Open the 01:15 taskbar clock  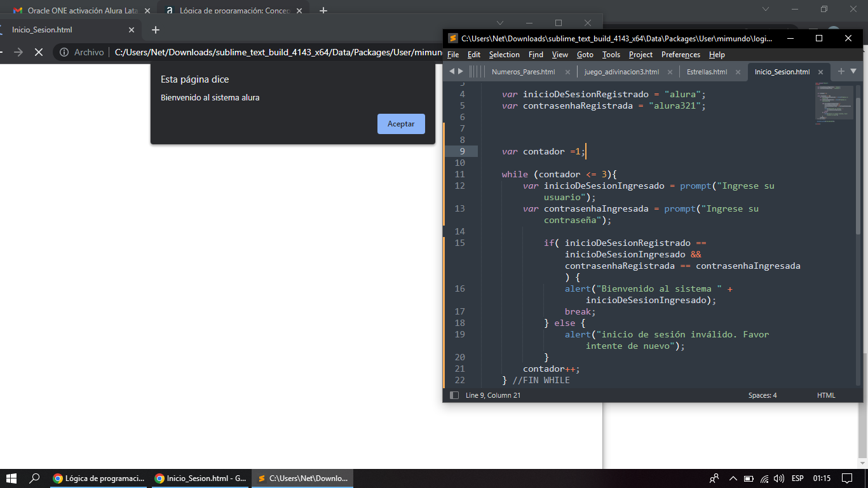[822, 478]
